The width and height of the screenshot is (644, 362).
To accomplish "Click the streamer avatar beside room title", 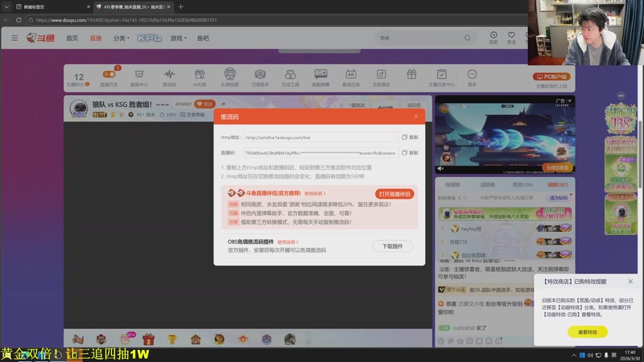I will [x=78, y=109].
